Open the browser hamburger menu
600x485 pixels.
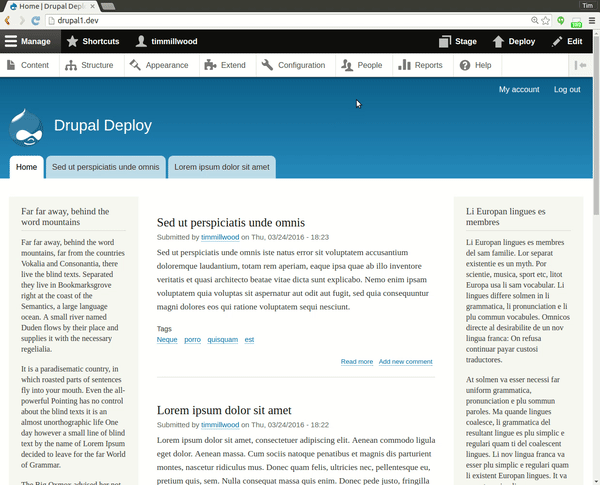pos(592,20)
